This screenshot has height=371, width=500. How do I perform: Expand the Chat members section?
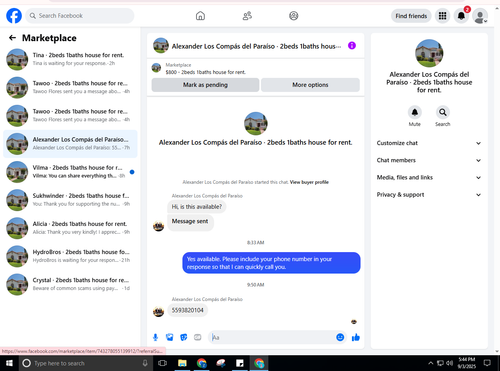(x=429, y=160)
